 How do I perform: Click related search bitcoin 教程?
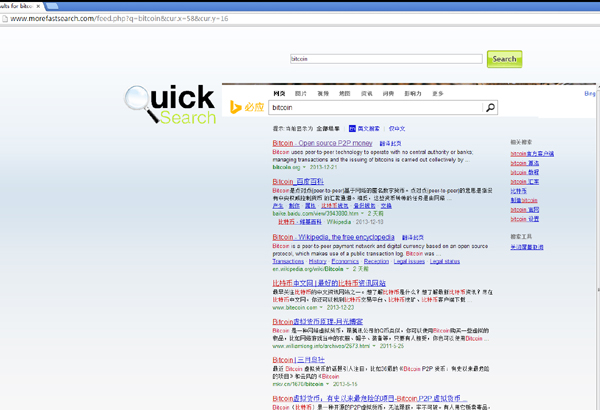pos(525,172)
